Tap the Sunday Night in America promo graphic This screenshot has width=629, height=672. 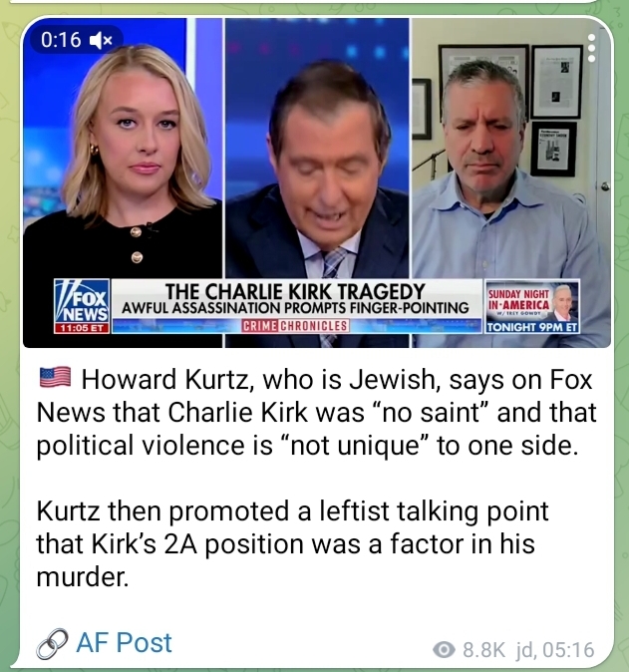[x=532, y=306]
